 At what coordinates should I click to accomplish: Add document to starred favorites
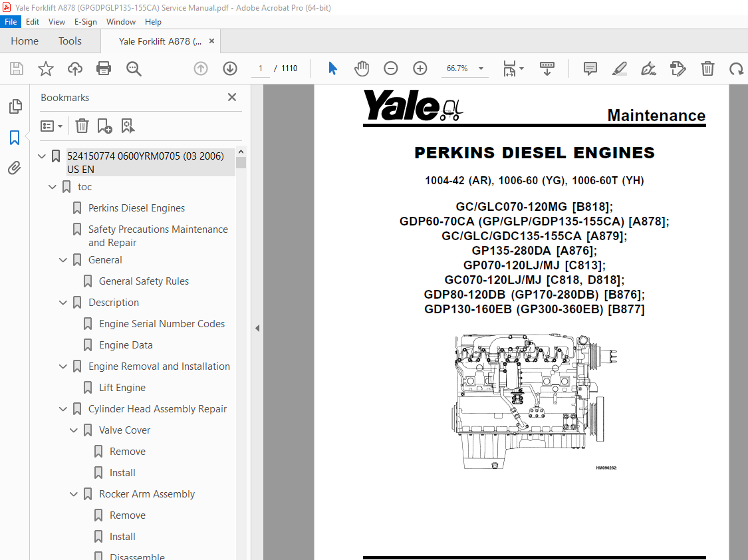[46, 69]
